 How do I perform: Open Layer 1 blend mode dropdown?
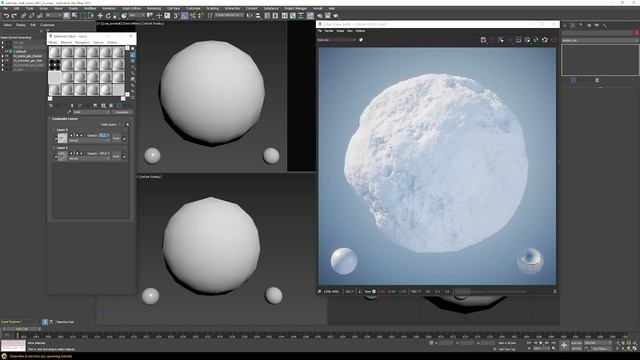point(89,158)
